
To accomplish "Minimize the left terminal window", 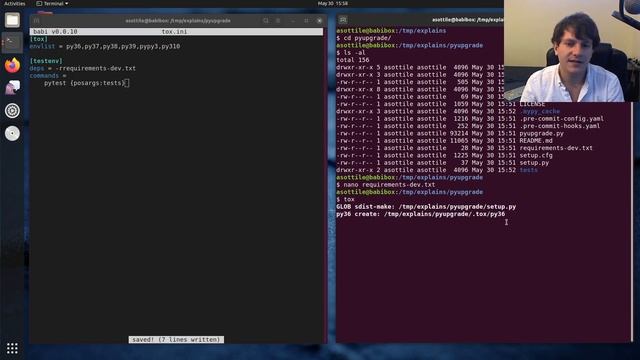I will [x=293, y=20].
